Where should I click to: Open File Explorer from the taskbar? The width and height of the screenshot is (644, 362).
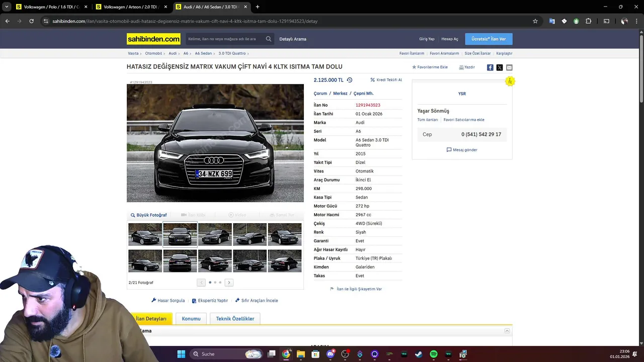click(301, 354)
